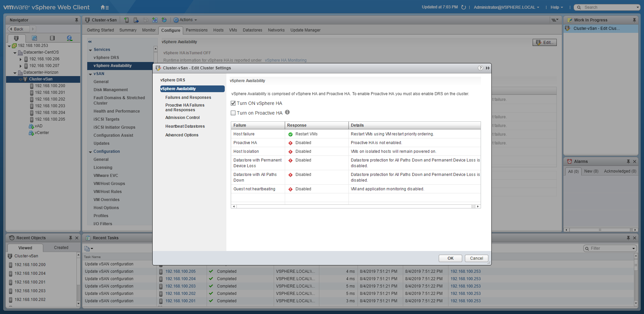Select Admission Control in dialog sidebar
Screen dimensions: 644x314
[182, 118]
